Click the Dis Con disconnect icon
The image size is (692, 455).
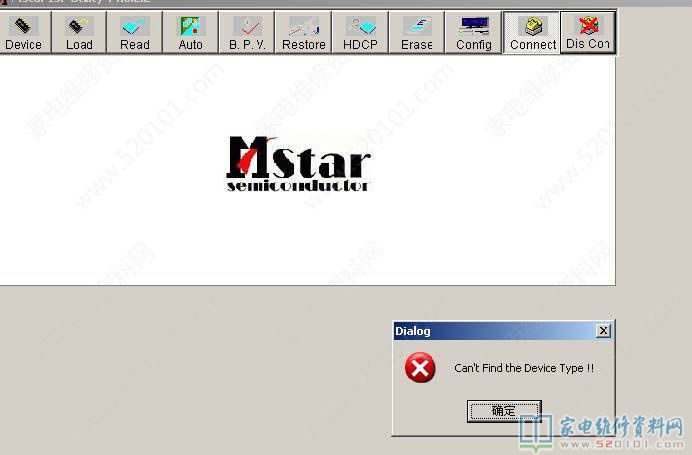(x=588, y=33)
